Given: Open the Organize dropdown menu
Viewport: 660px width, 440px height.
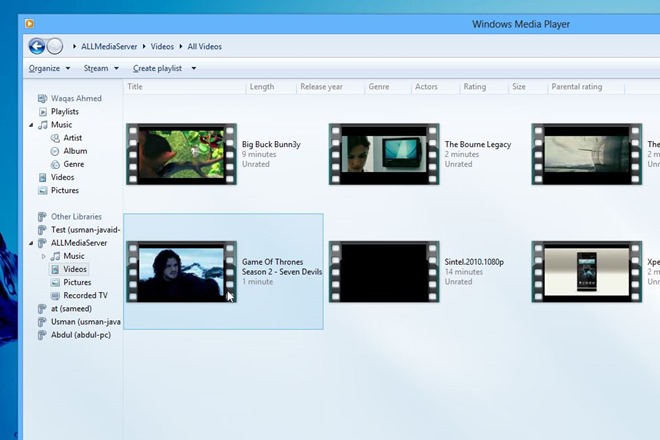Looking at the screenshot, I should [x=49, y=68].
